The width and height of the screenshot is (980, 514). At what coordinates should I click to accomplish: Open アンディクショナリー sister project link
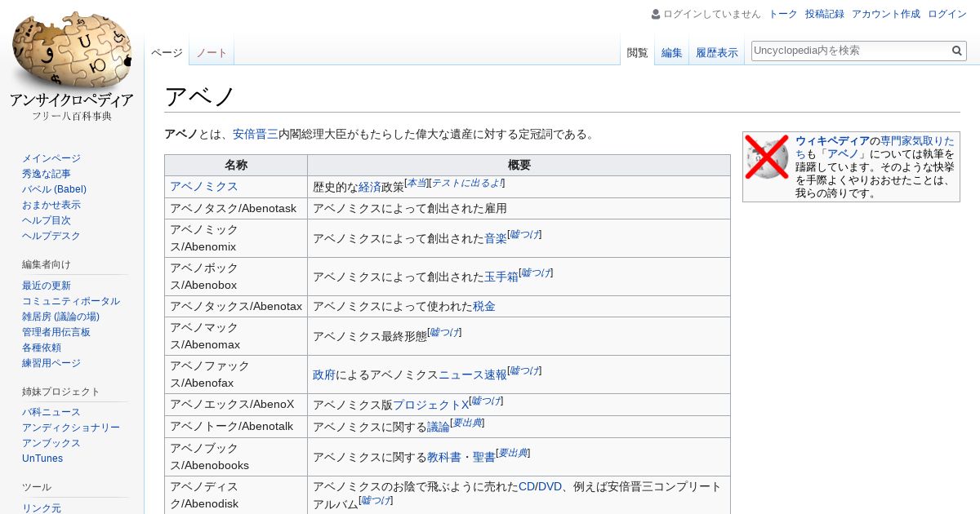(71, 428)
